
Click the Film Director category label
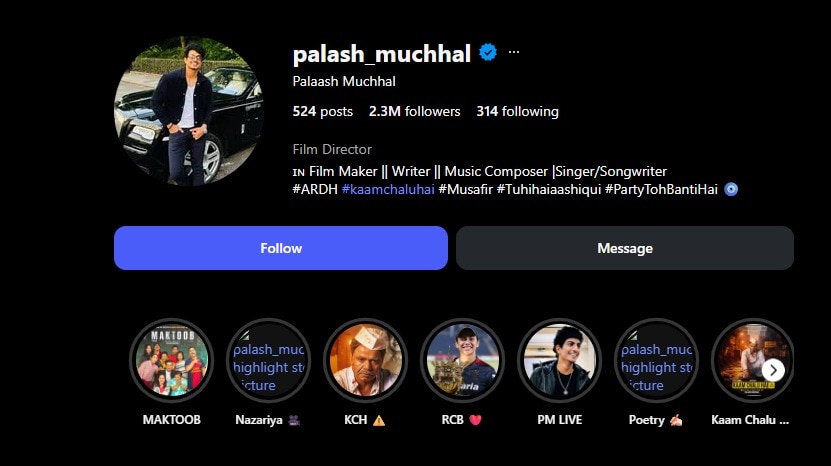(x=332, y=150)
